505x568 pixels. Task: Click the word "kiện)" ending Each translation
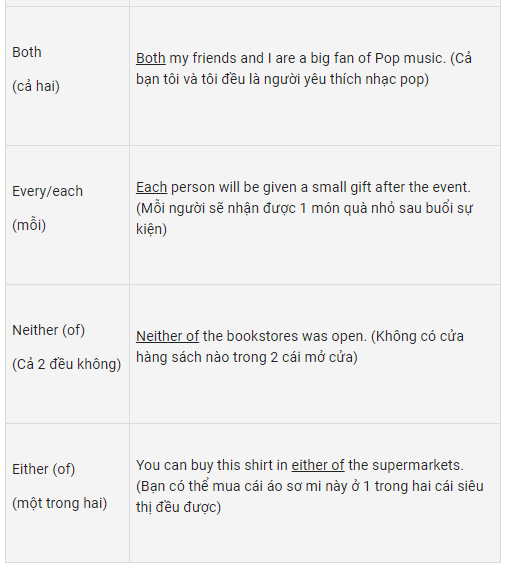151,229
